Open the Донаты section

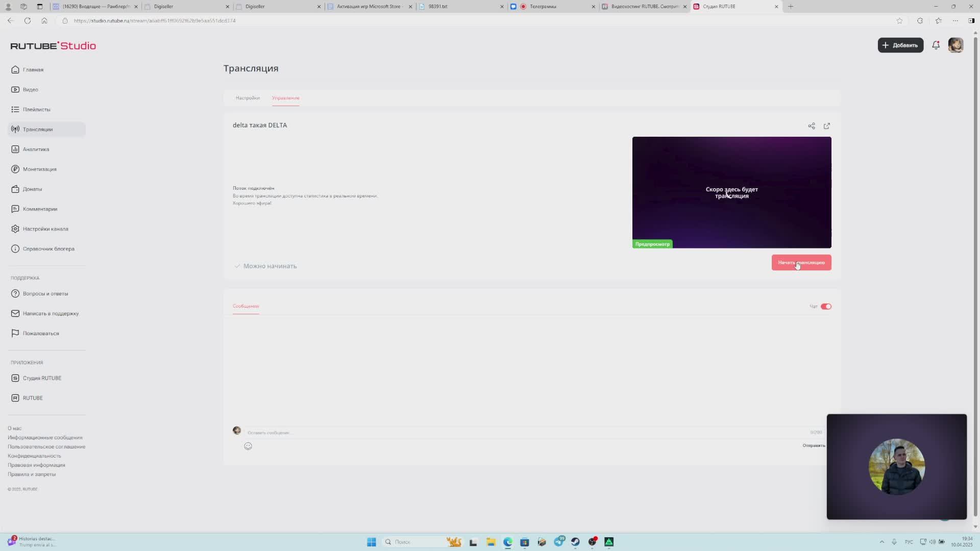click(x=33, y=189)
